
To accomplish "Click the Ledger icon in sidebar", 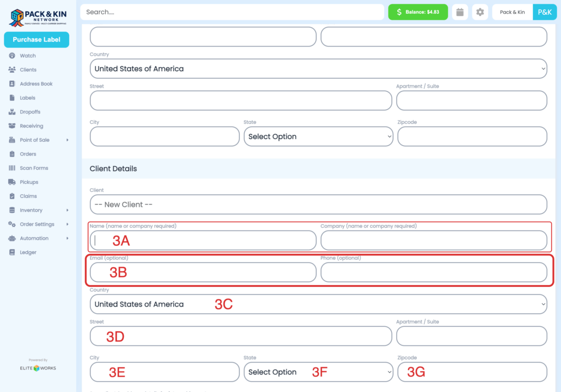I will click(12, 252).
